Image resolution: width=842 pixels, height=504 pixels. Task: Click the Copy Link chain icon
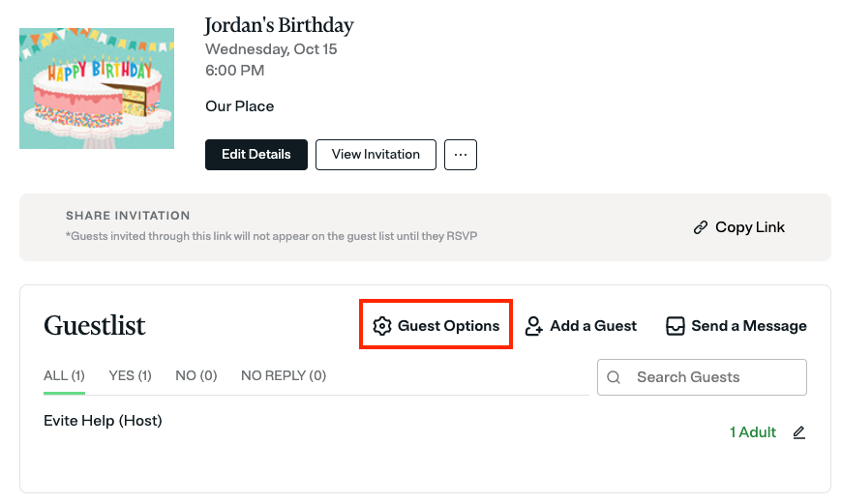[x=701, y=228]
